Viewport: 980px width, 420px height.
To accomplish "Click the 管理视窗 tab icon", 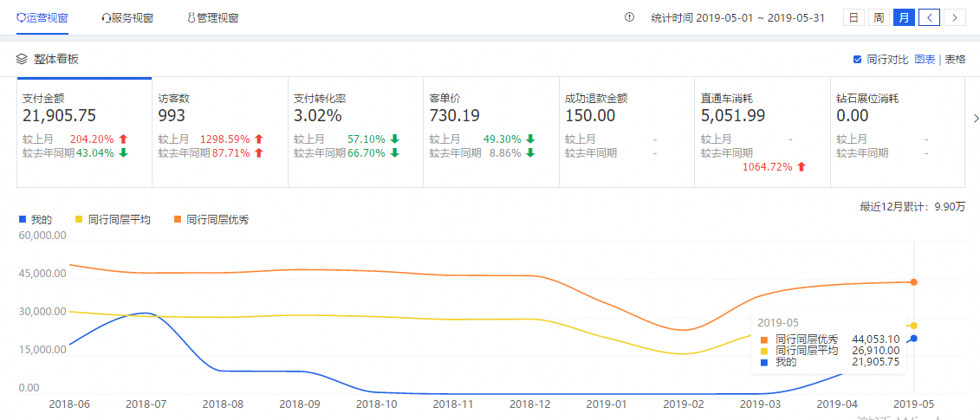I will coord(191,18).
